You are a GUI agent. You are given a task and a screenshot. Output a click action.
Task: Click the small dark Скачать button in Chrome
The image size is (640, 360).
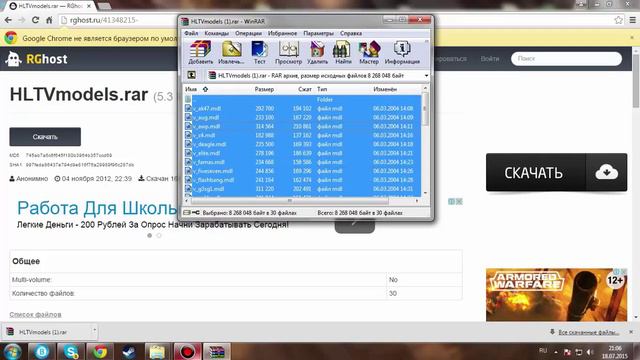[x=45, y=137]
